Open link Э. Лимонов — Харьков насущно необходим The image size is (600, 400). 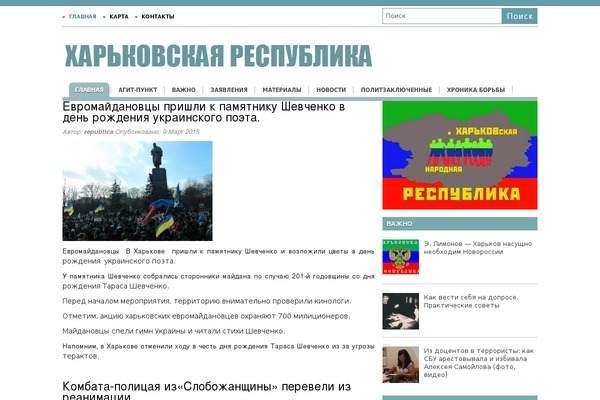tap(478, 248)
